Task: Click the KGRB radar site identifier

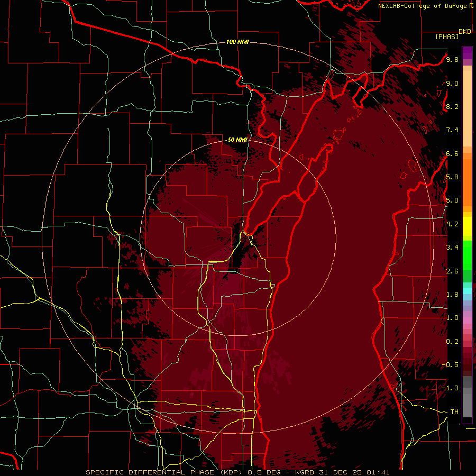Action: pyautogui.click(x=305, y=472)
